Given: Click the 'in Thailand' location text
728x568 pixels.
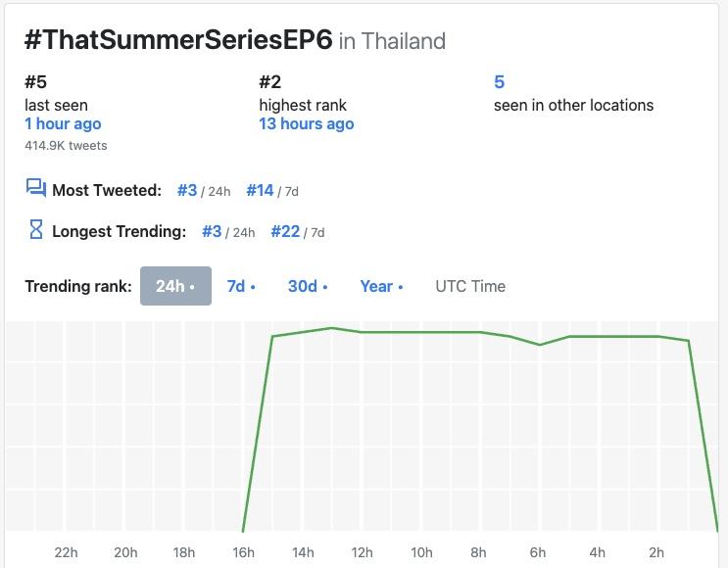Looking at the screenshot, I should 392,41.
